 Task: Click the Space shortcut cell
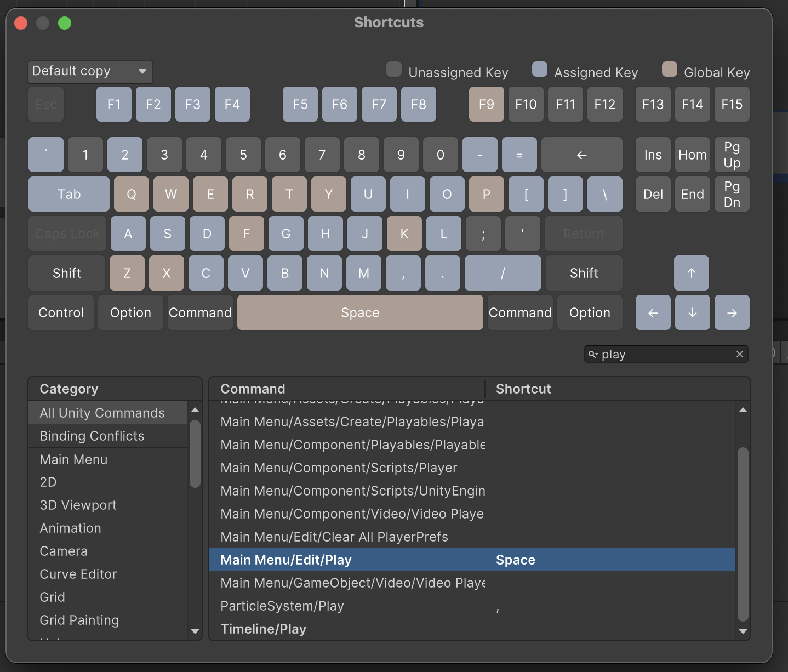[x=611, y=560]
